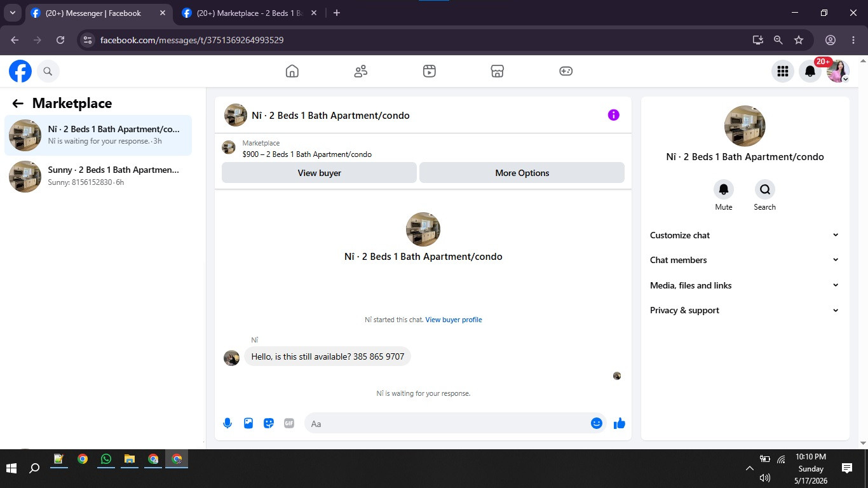Open a new browser tab

point(337,13)
